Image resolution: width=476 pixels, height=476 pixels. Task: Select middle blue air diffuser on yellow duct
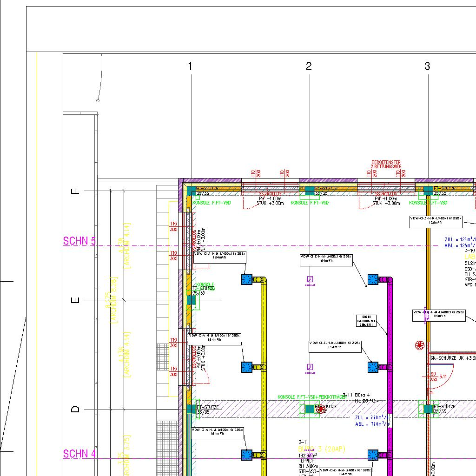[247, 367]
